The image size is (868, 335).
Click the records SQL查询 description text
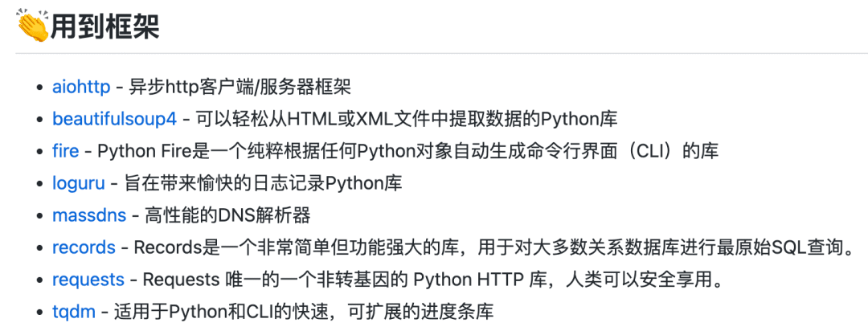[x=493, y=247]
